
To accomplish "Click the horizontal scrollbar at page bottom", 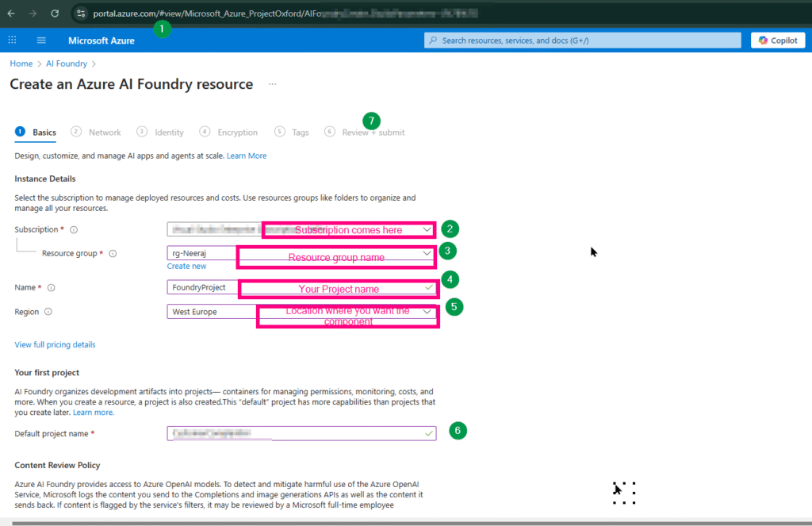I will (412, 524).
